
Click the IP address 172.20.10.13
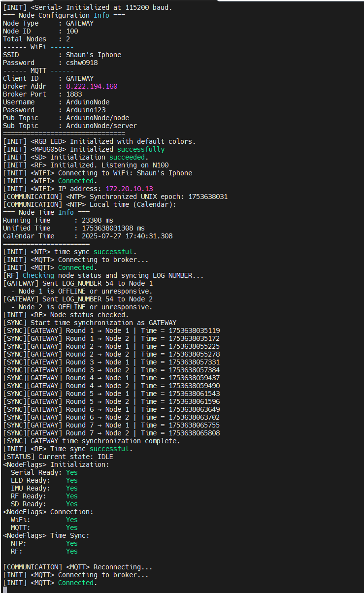coord(129,189)
